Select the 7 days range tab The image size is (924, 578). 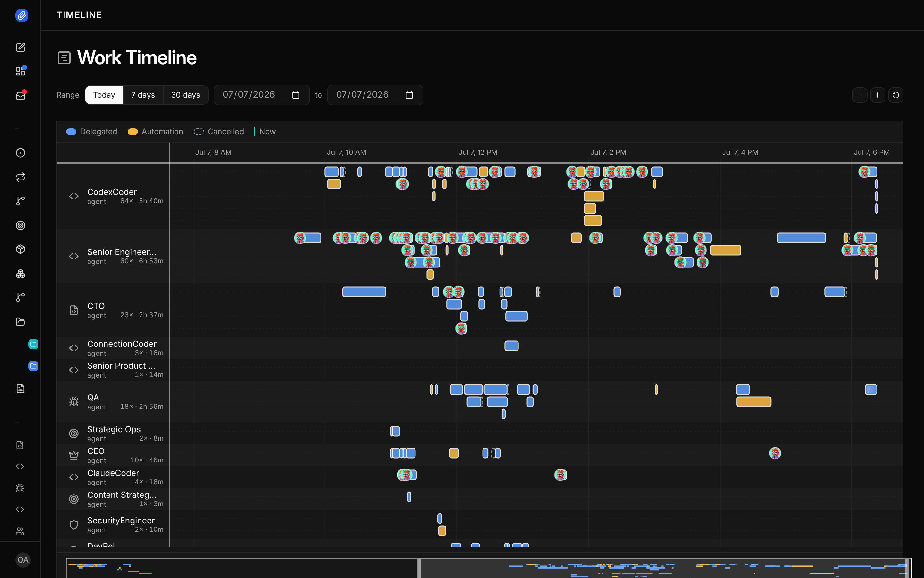(143, 95)
